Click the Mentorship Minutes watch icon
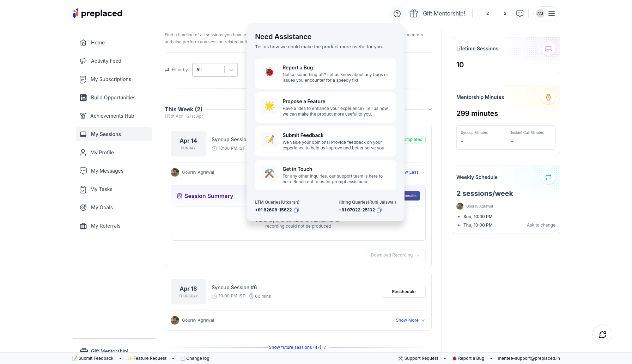 pyautogui.click(x=548, y=97)
